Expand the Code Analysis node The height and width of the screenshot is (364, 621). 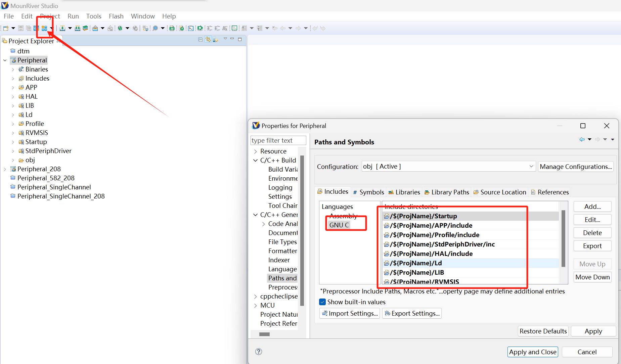point(264,224)
